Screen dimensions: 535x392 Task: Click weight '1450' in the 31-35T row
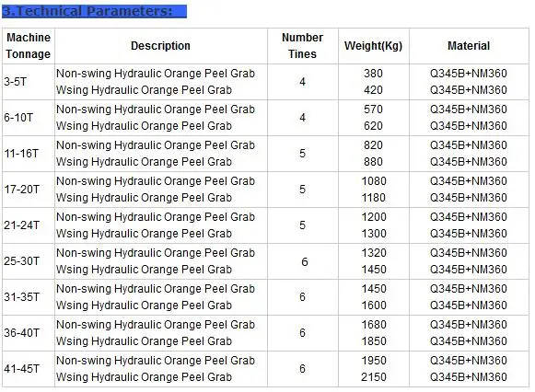[374, 288]
